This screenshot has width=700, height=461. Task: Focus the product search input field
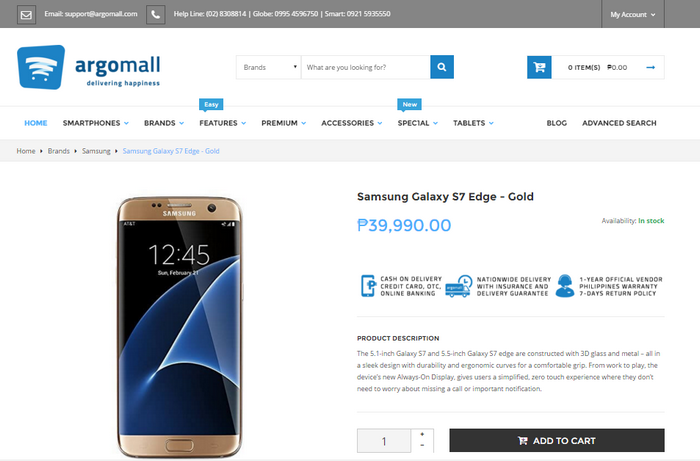pyautogui.click(x=366, y=67)
